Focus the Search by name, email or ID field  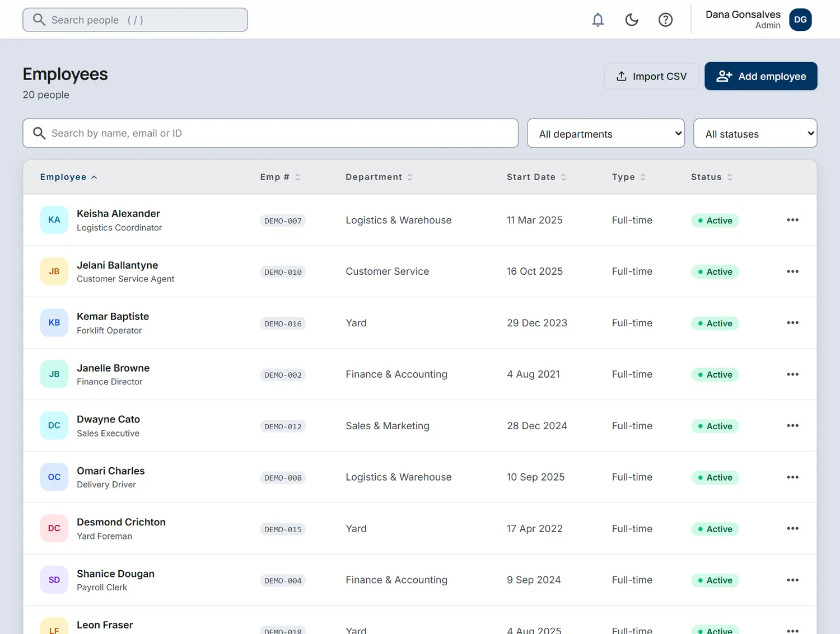(x=270, y=133)
